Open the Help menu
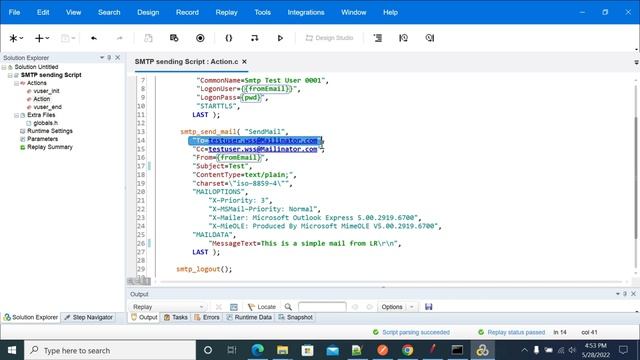Viewport: 640px width, 360px height. coord(390,12)
